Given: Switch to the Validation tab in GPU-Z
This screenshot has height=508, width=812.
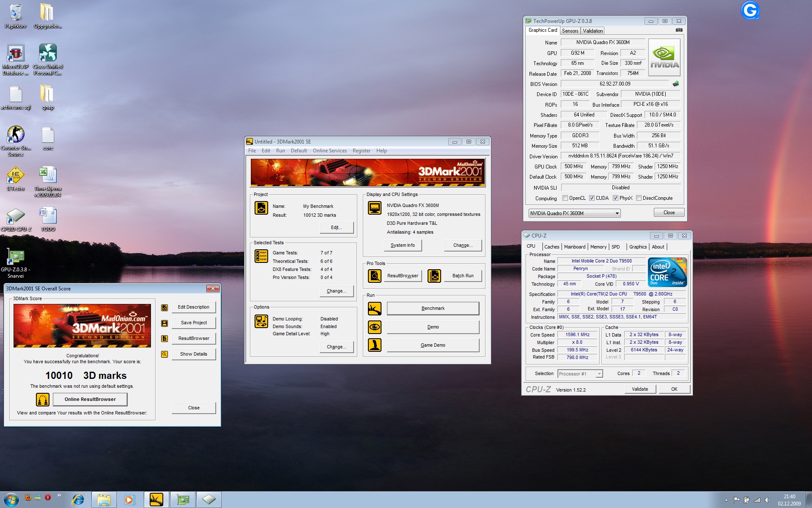Looking at the screenshot, I should point(593,31).
